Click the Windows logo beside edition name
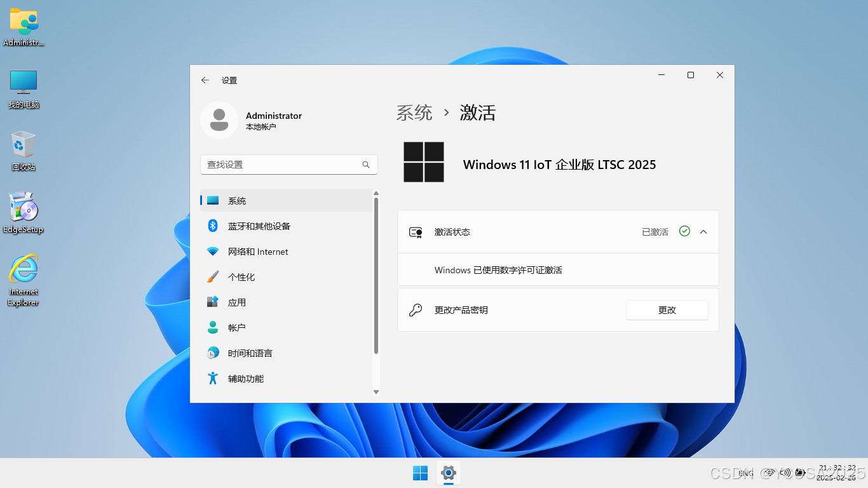This screenshot has width=868, height=488. (x=424, y=162)
